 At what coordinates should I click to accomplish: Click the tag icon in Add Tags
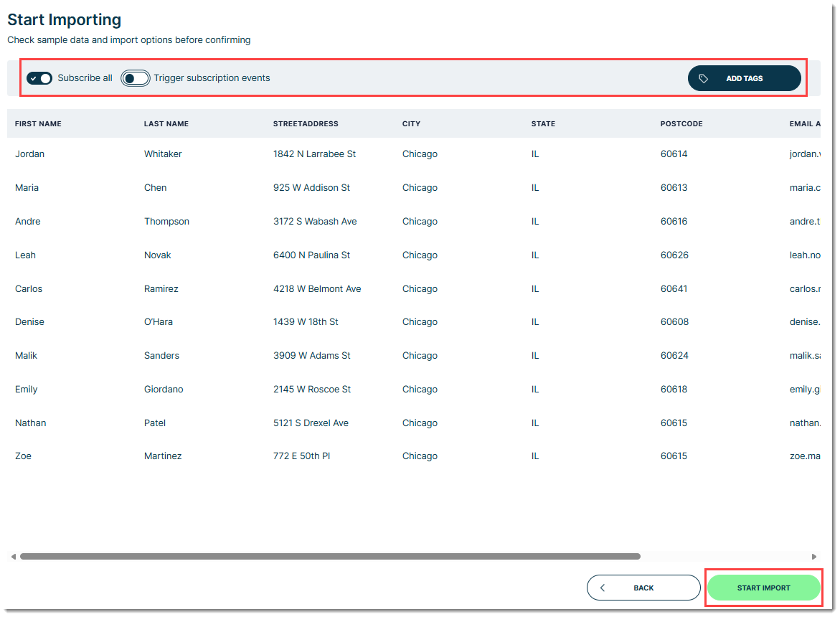pos(704,79)
